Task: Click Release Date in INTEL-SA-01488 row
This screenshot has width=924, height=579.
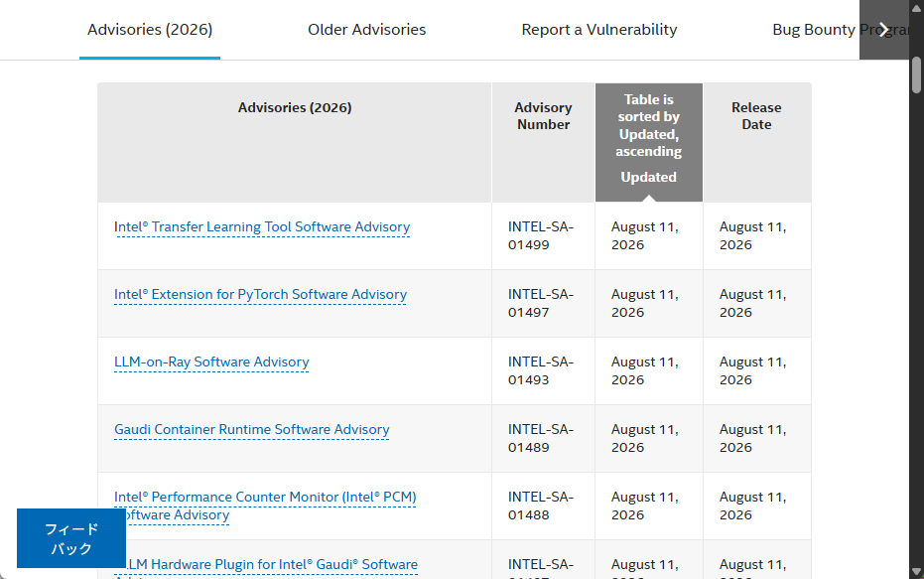Action: pyautogui.click(x=757, y=506)
